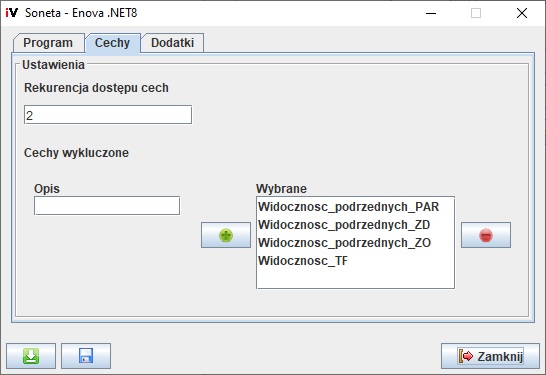Click the Zamknij button
The image size is (546, 375).
point(490,356)
